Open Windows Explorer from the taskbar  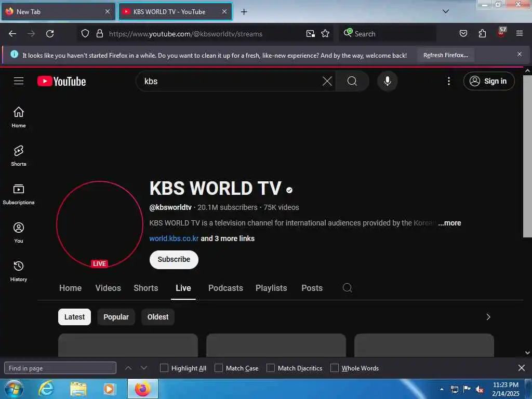78,389
